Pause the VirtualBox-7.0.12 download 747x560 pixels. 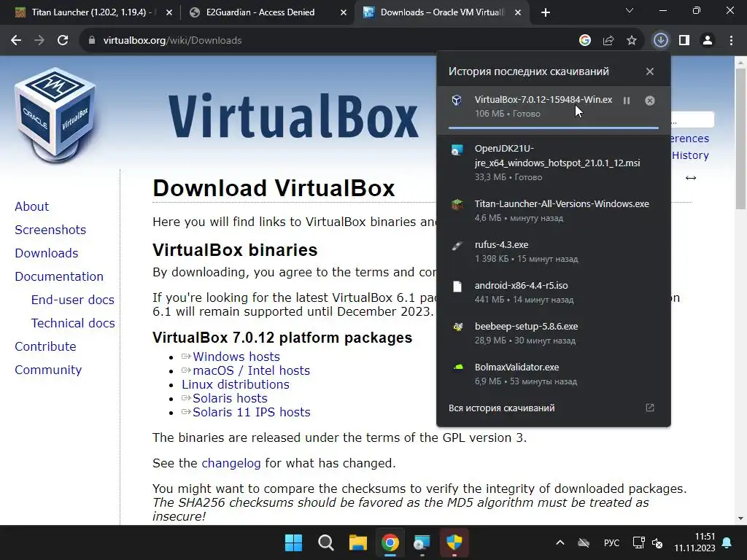[627, 101]
